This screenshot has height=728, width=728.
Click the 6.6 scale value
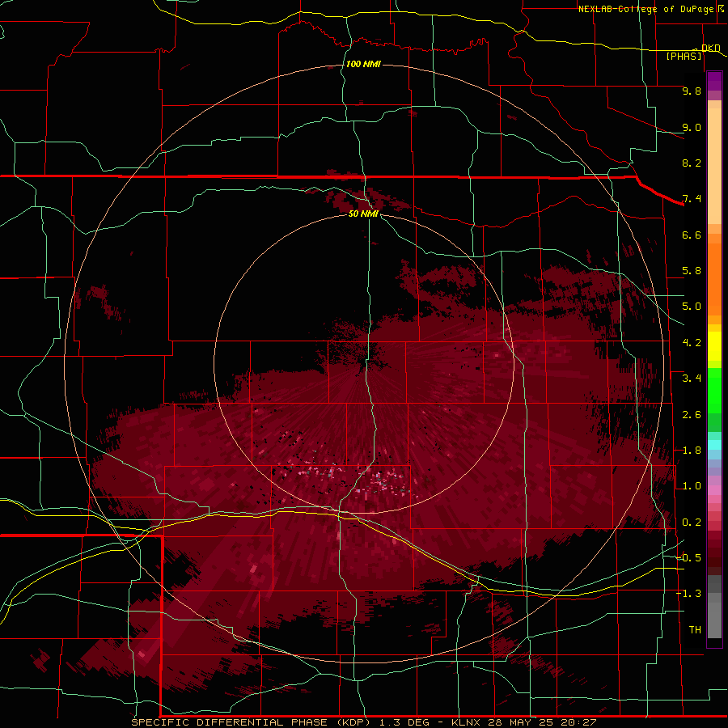point(692,235)
